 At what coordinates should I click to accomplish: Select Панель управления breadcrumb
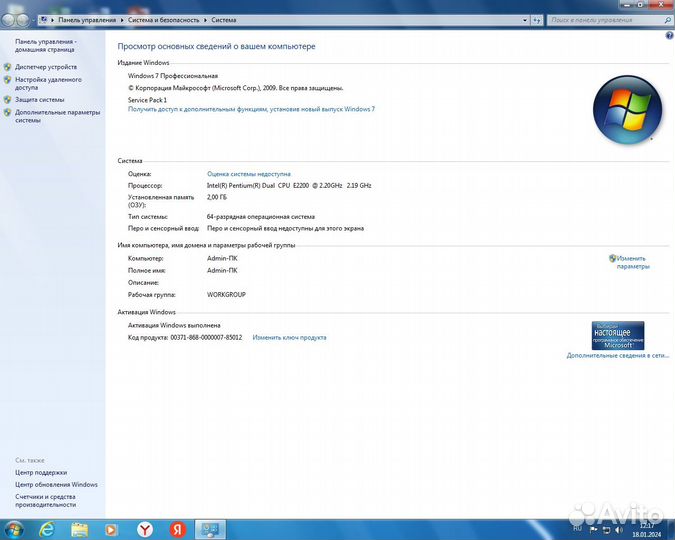[87, 20]
